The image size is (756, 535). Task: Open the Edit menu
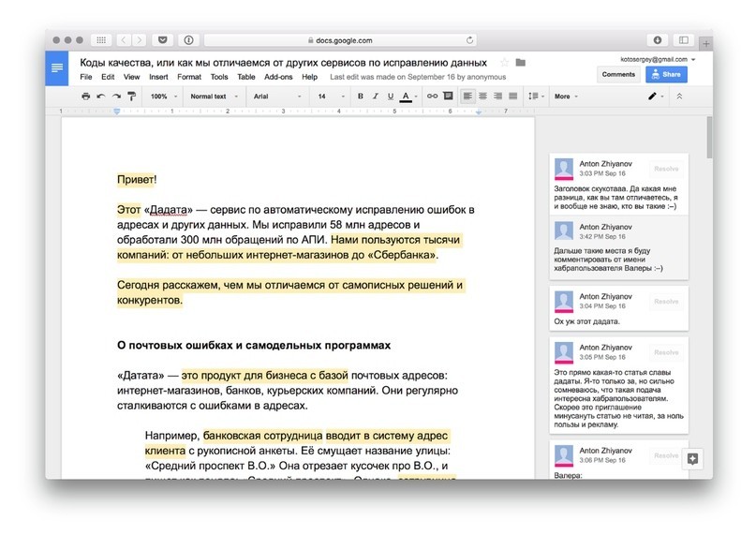pos(108,77)
